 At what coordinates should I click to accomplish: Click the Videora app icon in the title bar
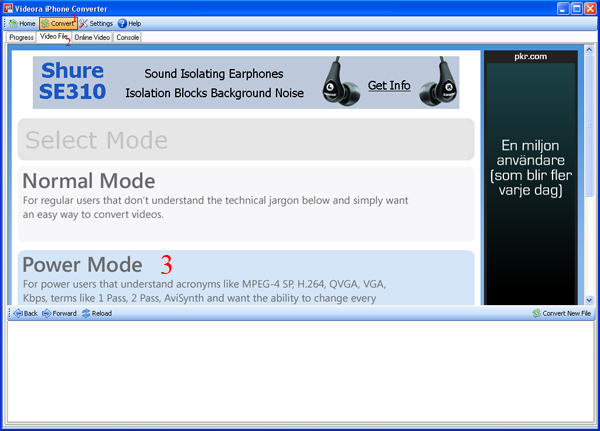(8, 8)
